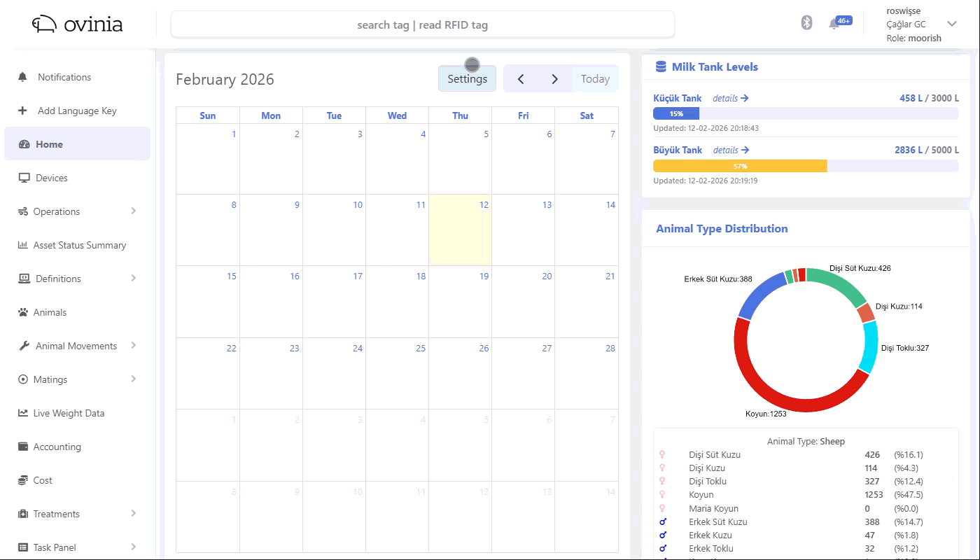Select Definitions in the sidebar menu
This screenshot has height=560, width=980.
pos(77,279)
